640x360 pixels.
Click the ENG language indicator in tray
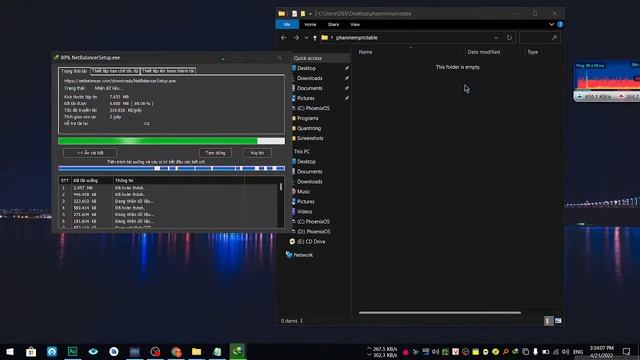click(578, 352)
